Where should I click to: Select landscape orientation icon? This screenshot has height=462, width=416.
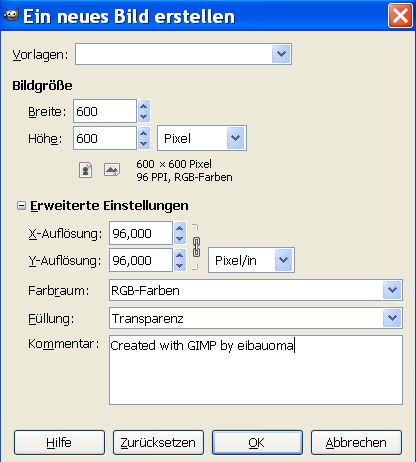pos(112,170)
